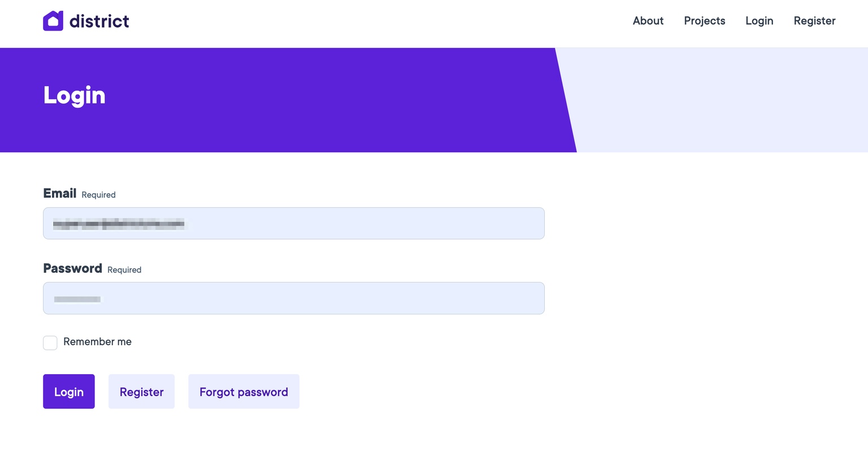
Task: Click the Register button below the form
Action: pyautogui.click(x=141, y=392)
